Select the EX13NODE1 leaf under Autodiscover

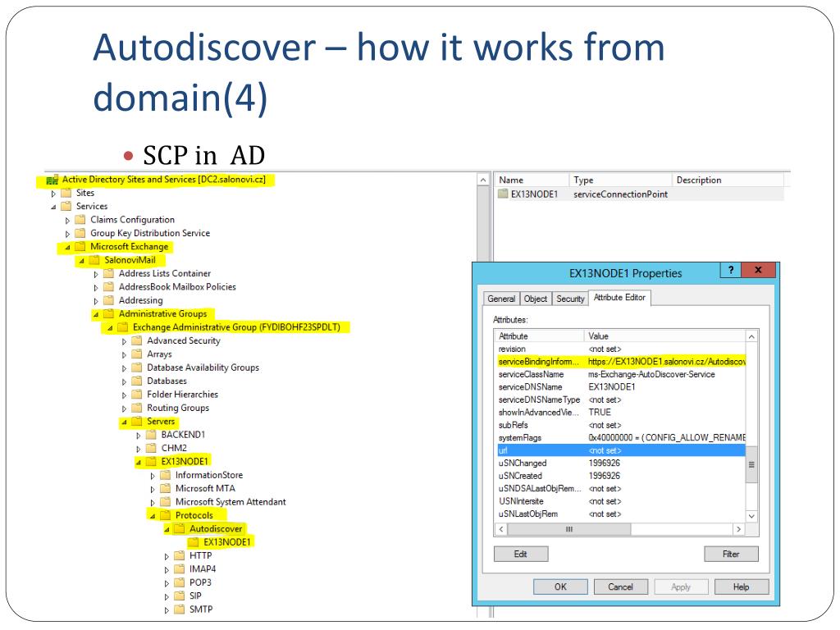pyautogui.click(x=227, y=542)
